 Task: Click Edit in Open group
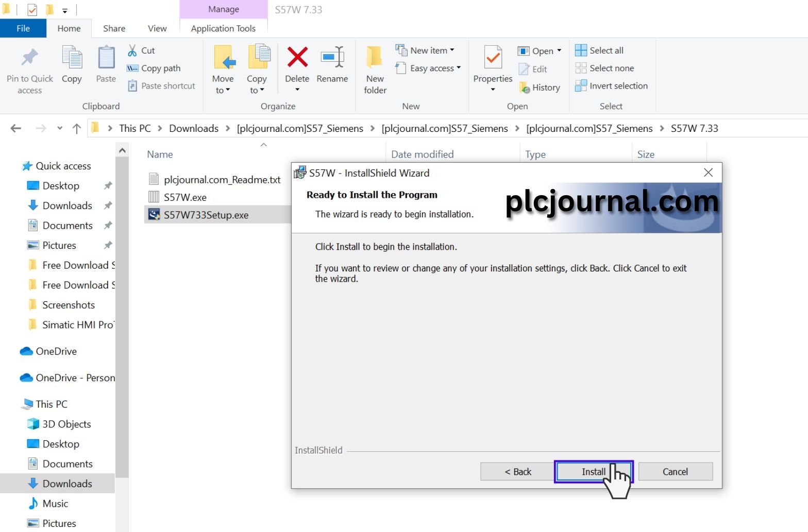coord(533,69)
